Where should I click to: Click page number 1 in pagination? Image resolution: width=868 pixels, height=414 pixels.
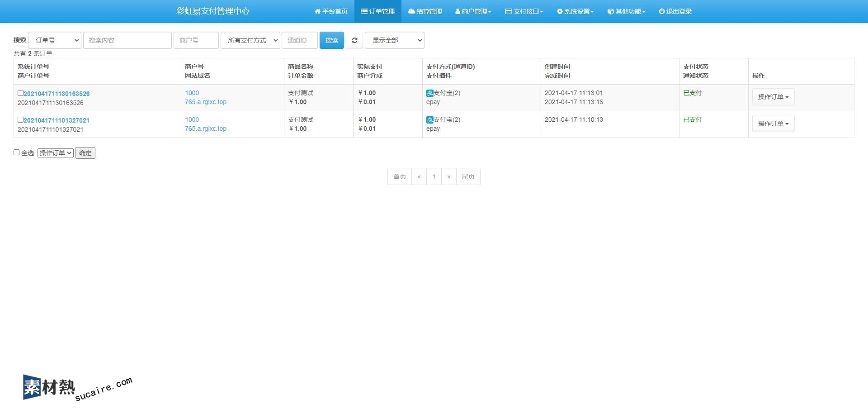click(x=434, y=176)
